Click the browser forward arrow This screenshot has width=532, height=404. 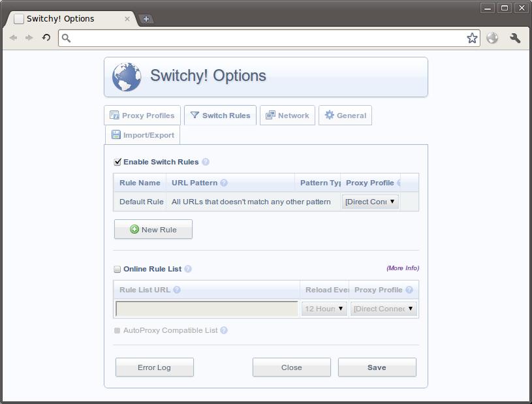coord(29,38)
